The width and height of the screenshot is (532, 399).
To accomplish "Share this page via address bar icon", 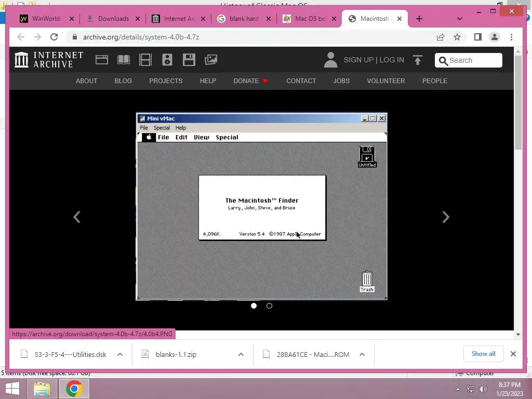I will (441, 37).
